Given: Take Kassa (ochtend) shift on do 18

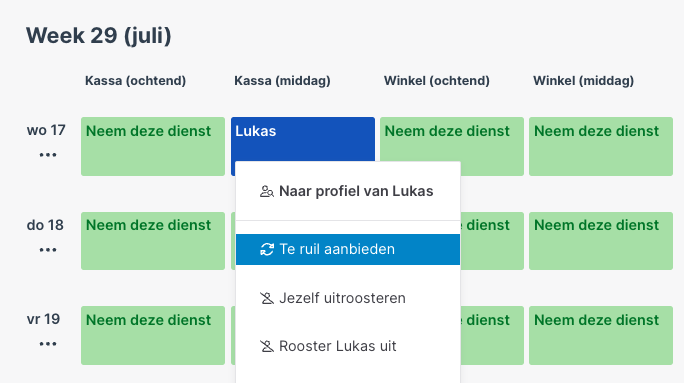Looking at the screenshot, I should tap(153, 241).
